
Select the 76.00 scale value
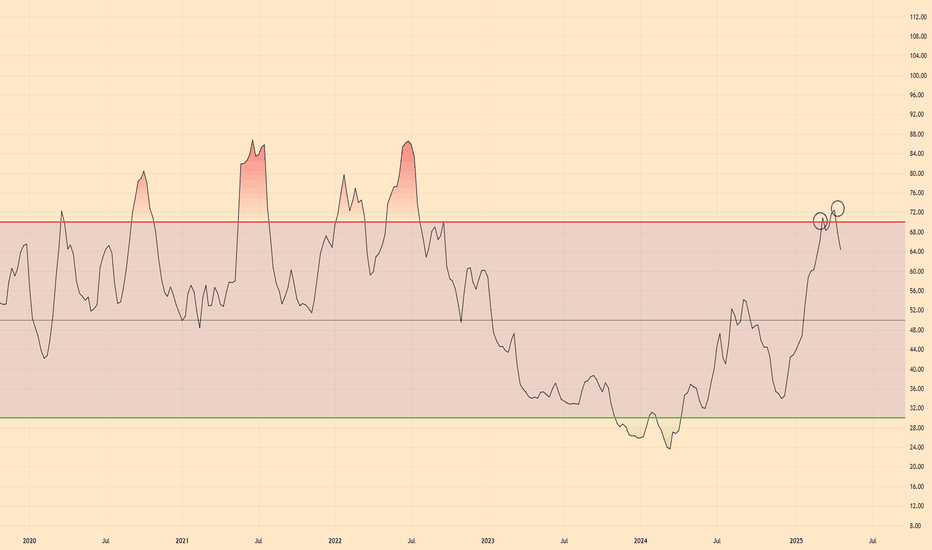[x=918, y=193]
